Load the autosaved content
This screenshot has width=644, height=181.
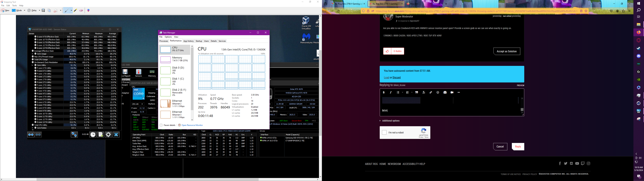(x=386, y=78)
